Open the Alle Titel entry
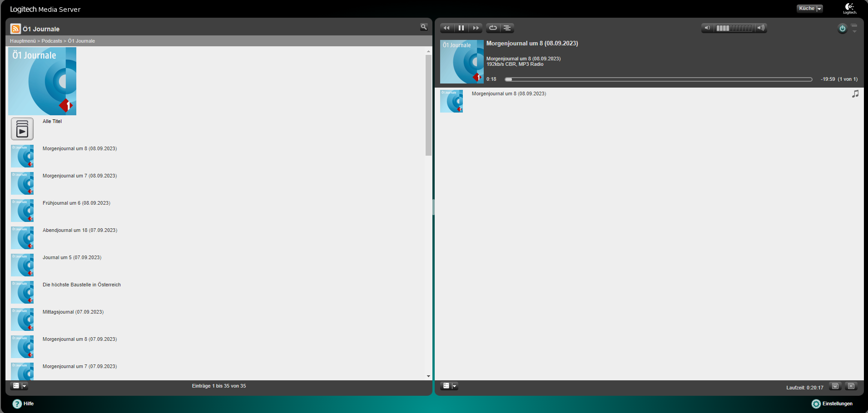Image resolution: width=868 pixels, height=413 pixels. (x=52, y=121)
